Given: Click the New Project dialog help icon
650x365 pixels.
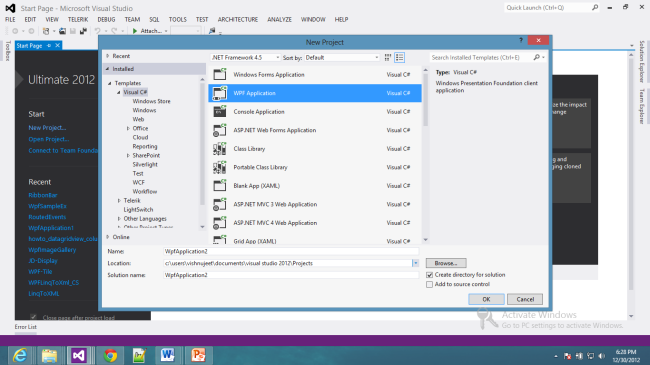Looking at the screenshot, I should (x=521, y=40).
